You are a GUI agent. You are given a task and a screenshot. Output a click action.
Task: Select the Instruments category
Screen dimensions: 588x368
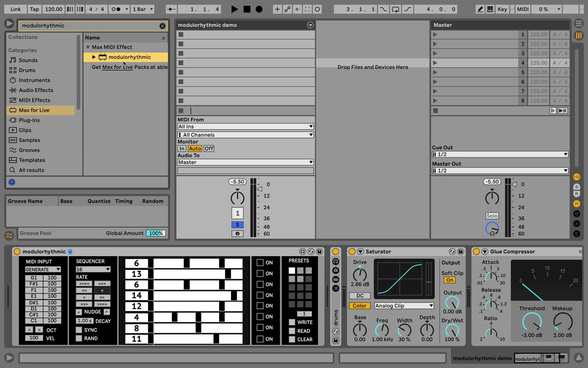coord(34,80)
